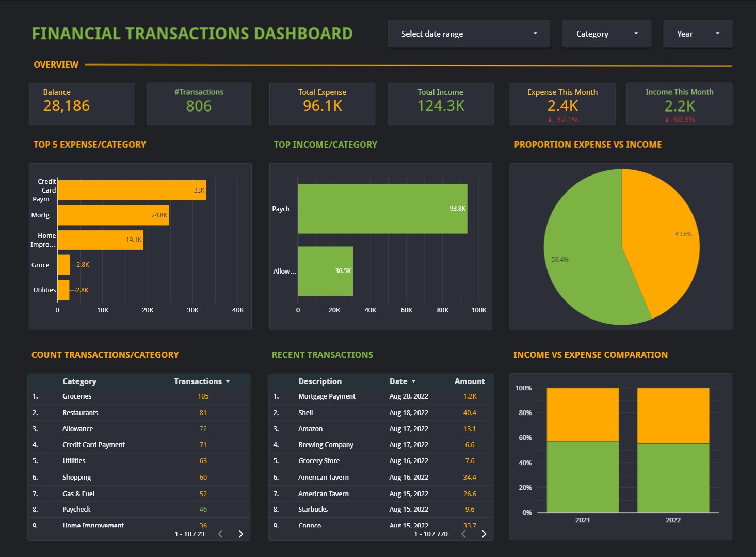Open the Select date range dropdown
This screenshot has height=557, width=756.
click(x=468, y=34)
